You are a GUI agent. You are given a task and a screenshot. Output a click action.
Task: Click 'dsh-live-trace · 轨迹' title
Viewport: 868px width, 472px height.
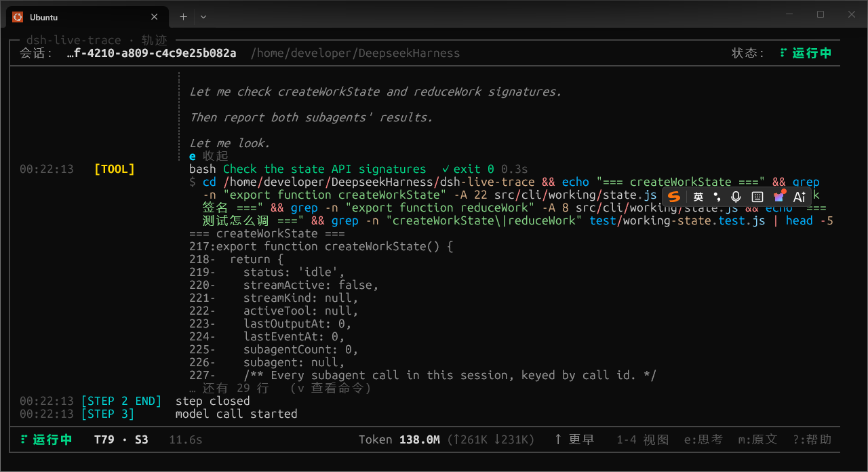97,40
